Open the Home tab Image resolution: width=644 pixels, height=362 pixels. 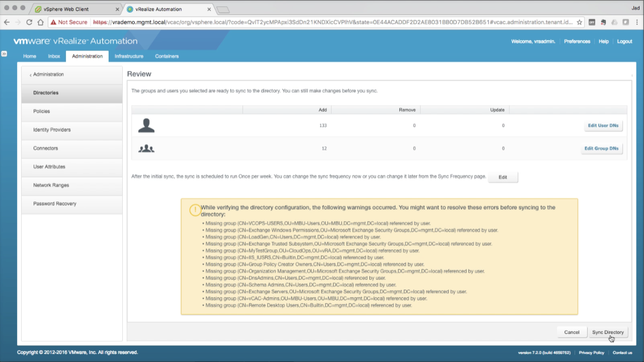pyautogui.click(x=30, y=56)
